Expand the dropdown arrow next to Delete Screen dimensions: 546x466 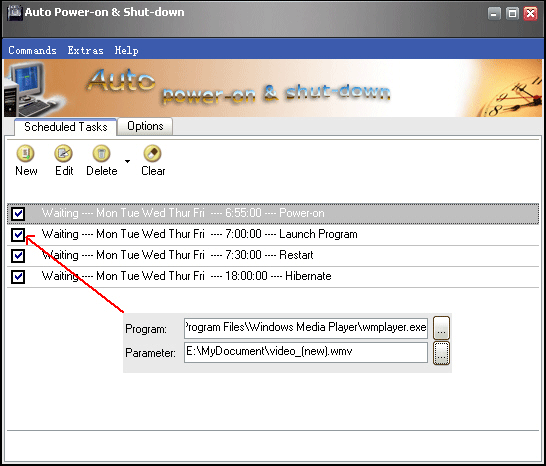tap(127, 161)
